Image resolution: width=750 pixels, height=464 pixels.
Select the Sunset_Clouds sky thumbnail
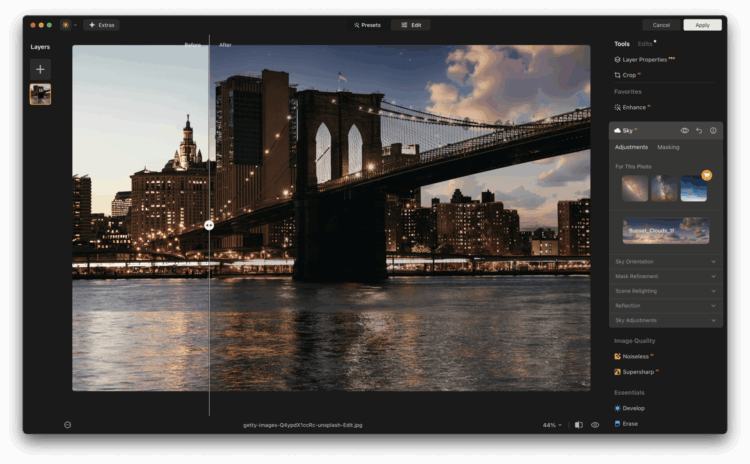click(x=666, y=231)
